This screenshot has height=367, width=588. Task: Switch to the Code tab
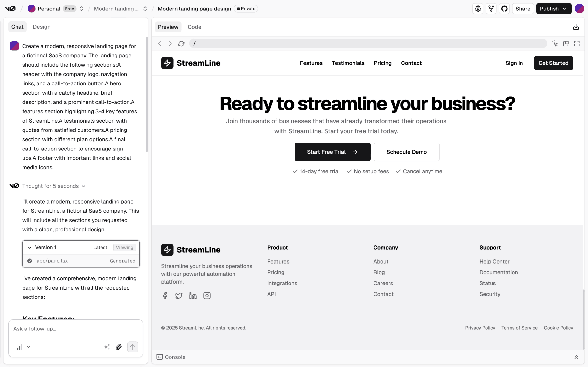click(194, 27)
